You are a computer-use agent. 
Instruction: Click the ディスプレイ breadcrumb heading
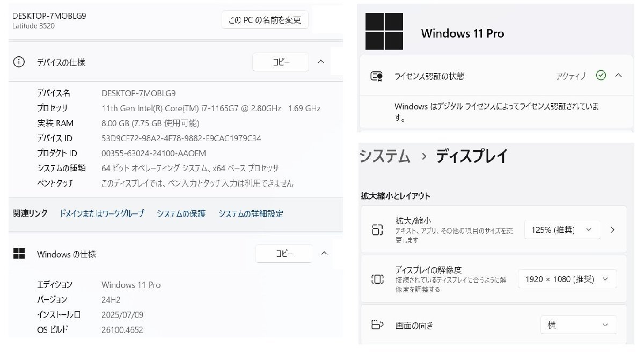(x=472, y=156)
